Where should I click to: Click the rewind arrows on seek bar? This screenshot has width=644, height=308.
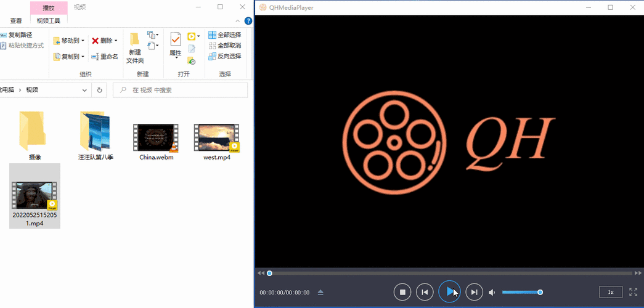[x=261, y=273]
